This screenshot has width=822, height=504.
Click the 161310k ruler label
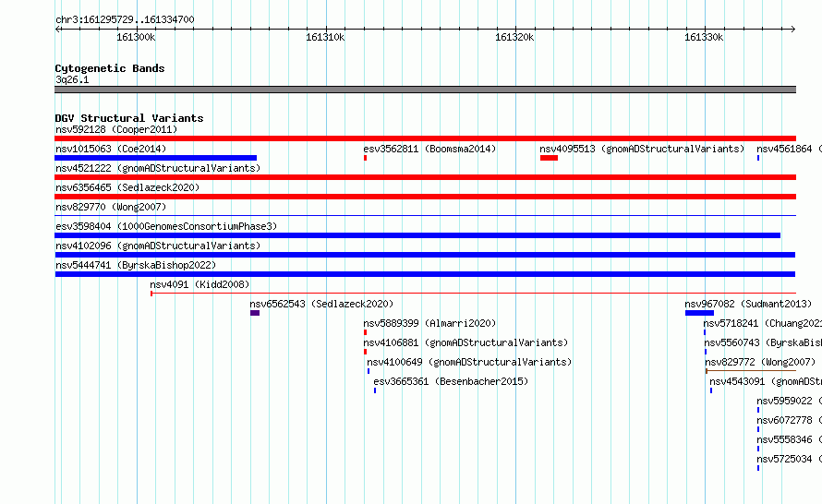point(325,37)
